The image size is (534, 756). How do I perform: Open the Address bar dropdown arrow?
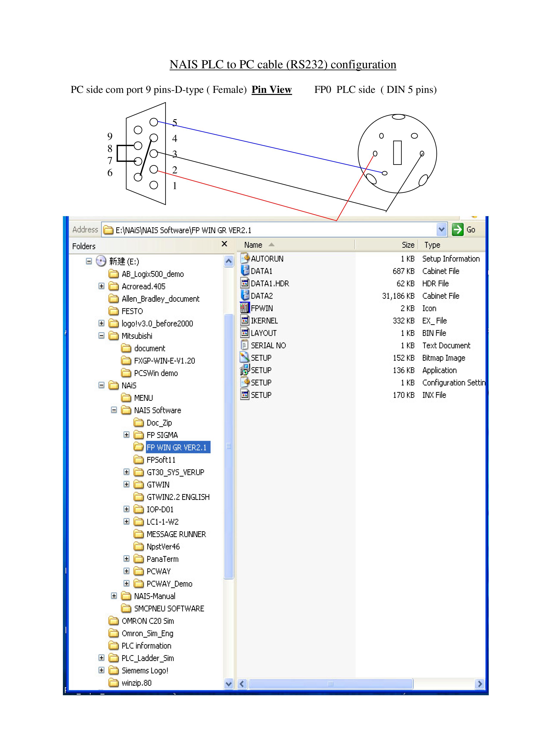[x=442, y=230]
